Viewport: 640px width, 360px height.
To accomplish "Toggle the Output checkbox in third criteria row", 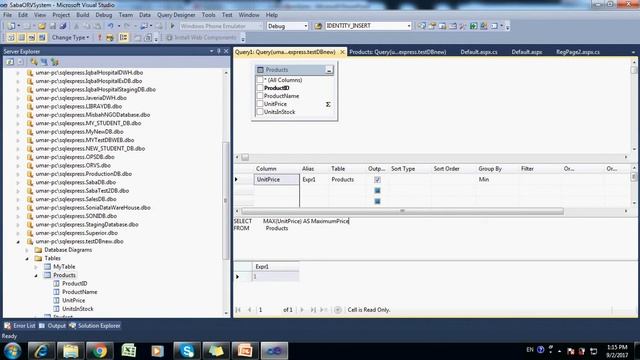I will pyautogui.click(x=377, y=201).
